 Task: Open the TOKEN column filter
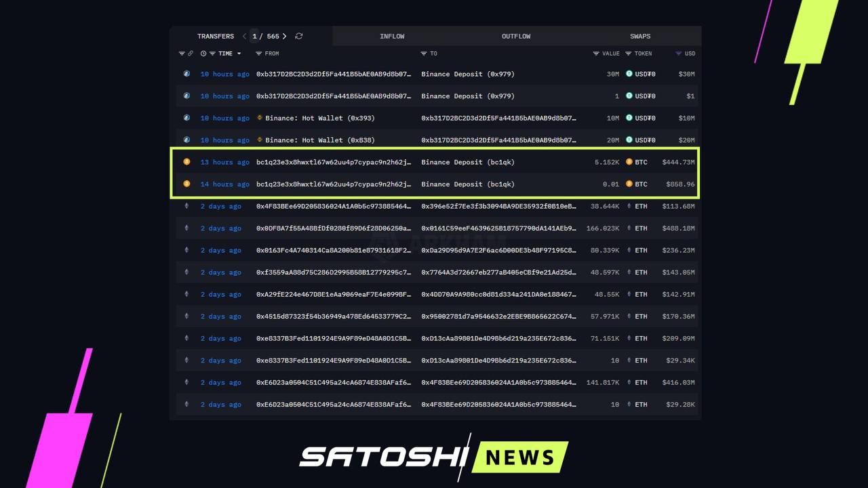tap(629, 54)
